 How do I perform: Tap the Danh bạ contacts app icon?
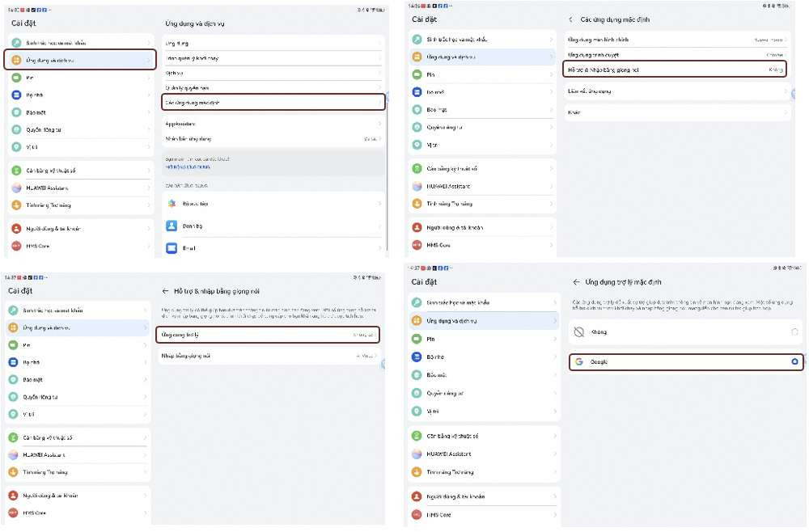pyautogui.click(x=172, y=226)
